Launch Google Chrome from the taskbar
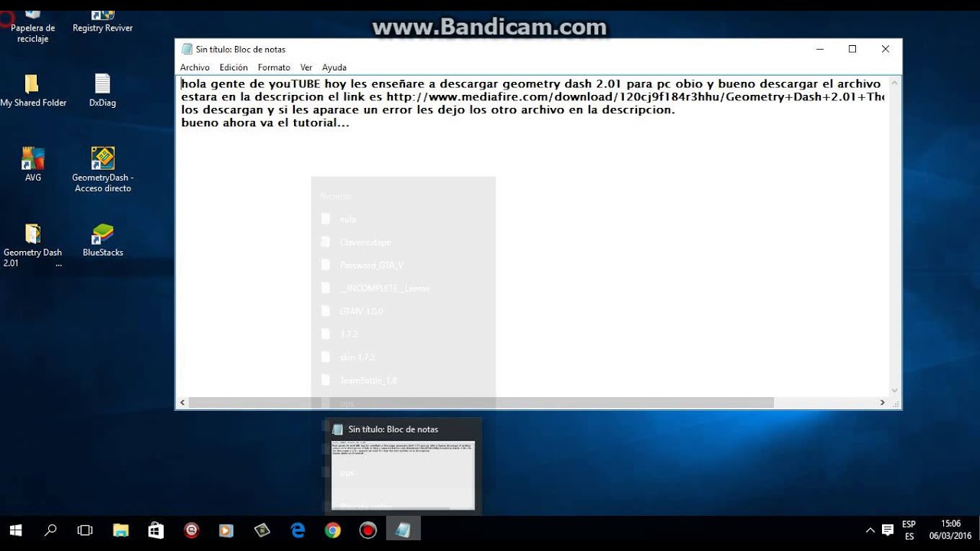The image size is (980, 551). [x=332, y=530]
